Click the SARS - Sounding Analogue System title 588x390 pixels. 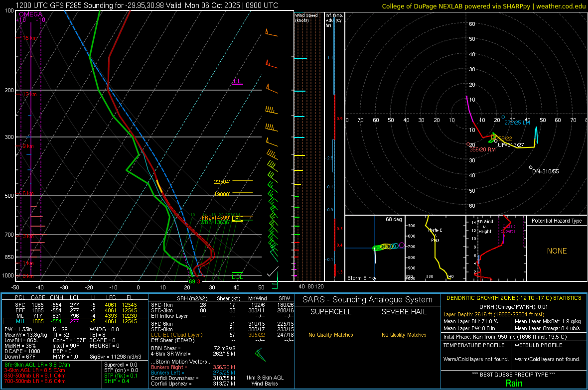pyautogui.click(x=368, y=300)
